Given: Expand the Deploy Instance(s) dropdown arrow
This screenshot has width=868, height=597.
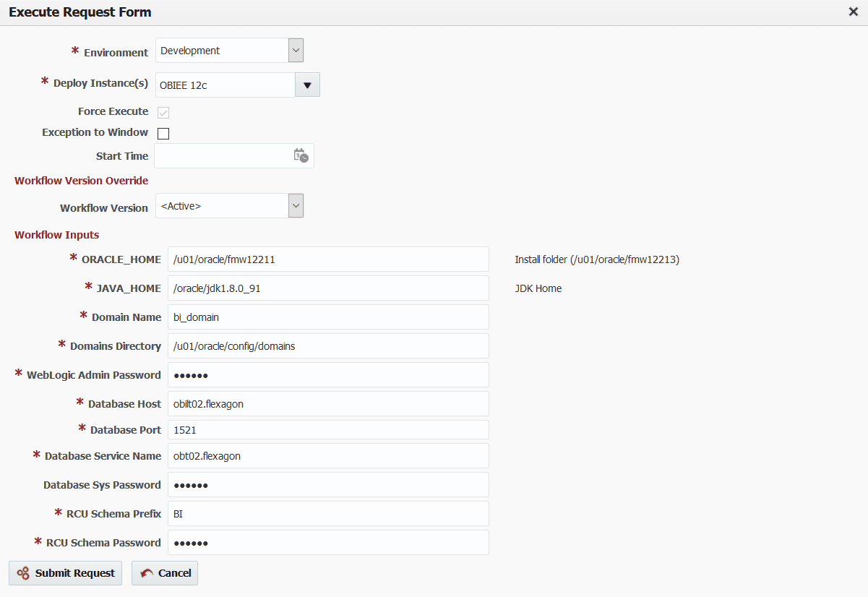Looking at the screenshot, I should coord(307,85).
